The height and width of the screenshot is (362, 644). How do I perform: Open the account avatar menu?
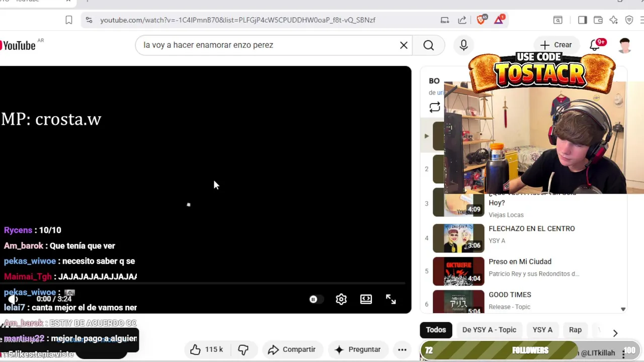click(625, 45)
